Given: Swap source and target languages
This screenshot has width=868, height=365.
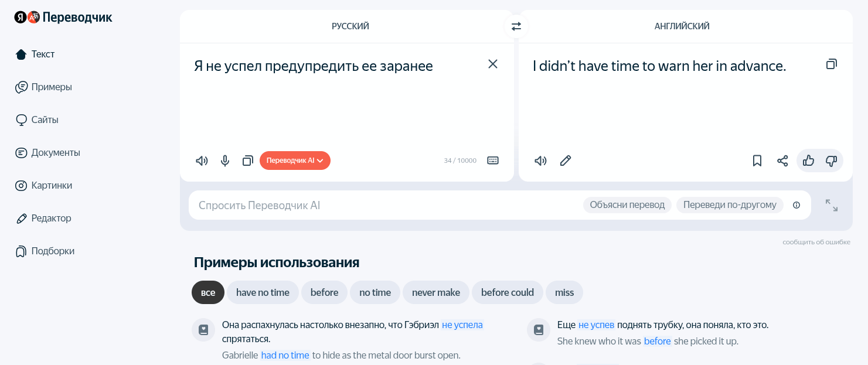Looking at the screenshot, I should point(516,26).
